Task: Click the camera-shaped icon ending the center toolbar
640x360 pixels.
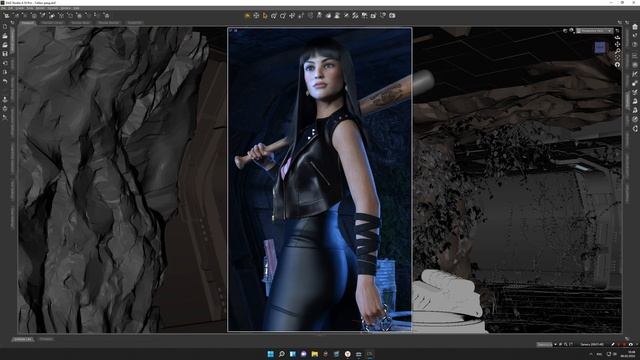Action: [392, 16]
